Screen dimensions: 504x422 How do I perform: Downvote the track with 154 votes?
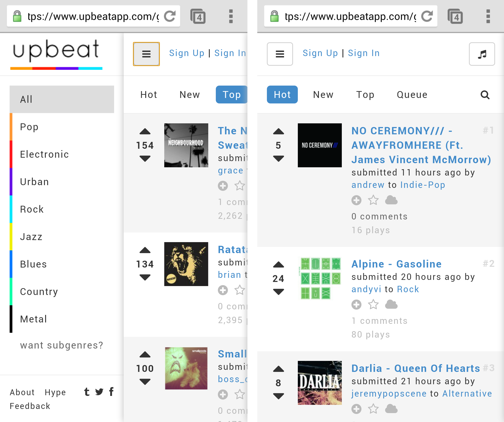click(145, 159)
